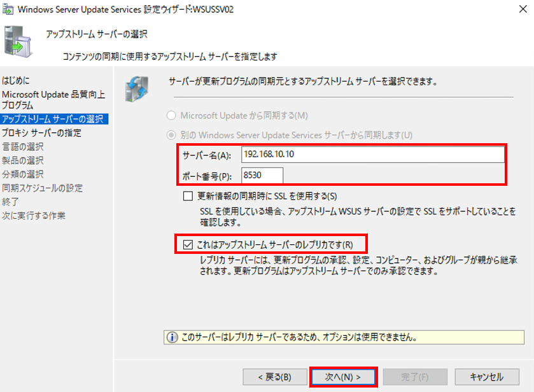
Task: Click the WSUS wizard title bar icon
Action: pos(8,9)
